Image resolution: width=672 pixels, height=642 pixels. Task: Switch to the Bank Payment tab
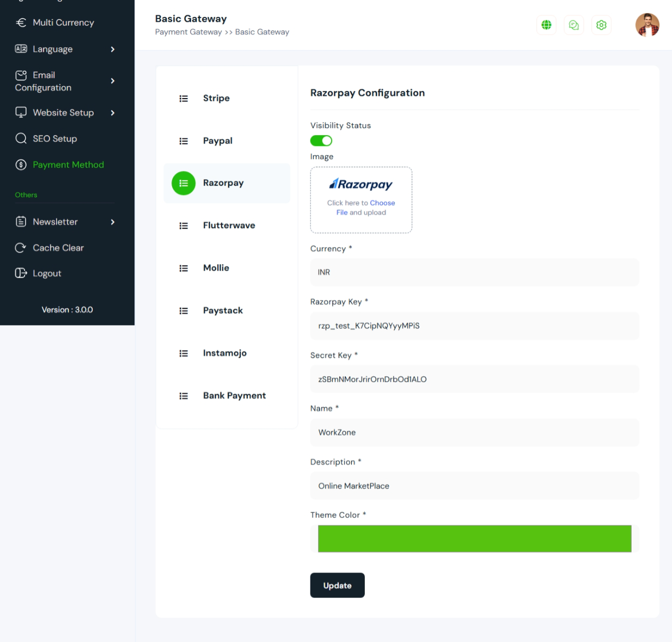227,395
